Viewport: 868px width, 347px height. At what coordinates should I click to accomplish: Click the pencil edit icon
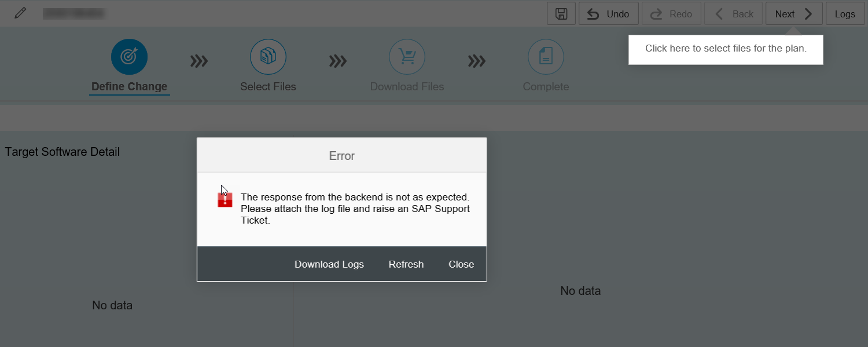point(20,13)
